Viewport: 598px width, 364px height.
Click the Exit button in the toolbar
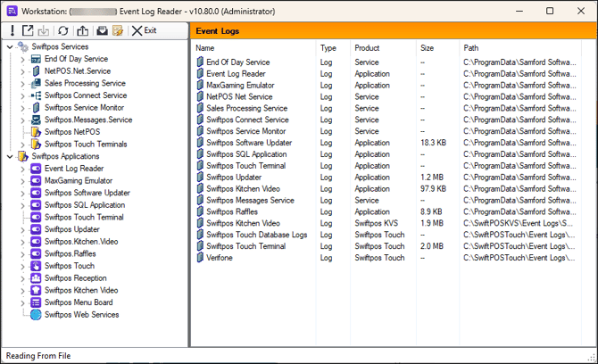[144, 31]
